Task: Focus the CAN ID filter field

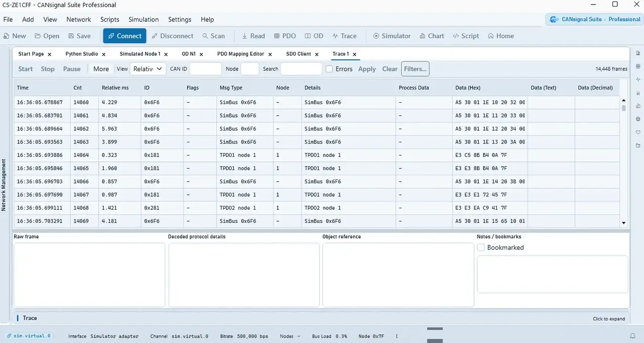Action: 205,69
